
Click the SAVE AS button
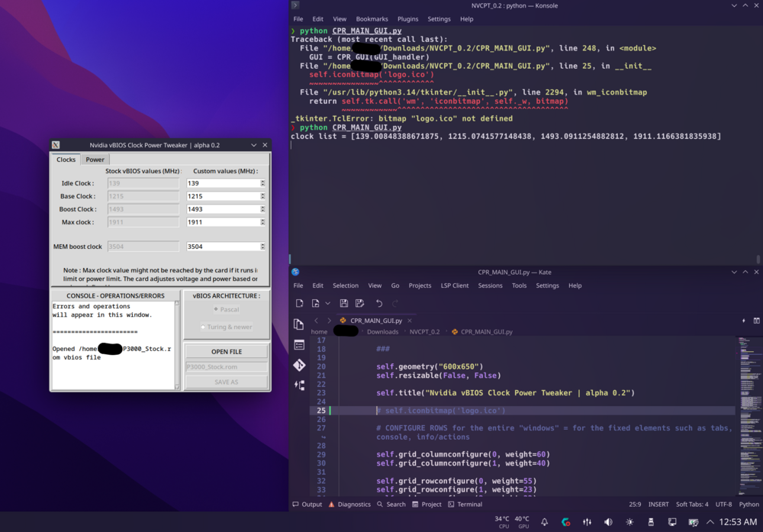tap(227, 382)
